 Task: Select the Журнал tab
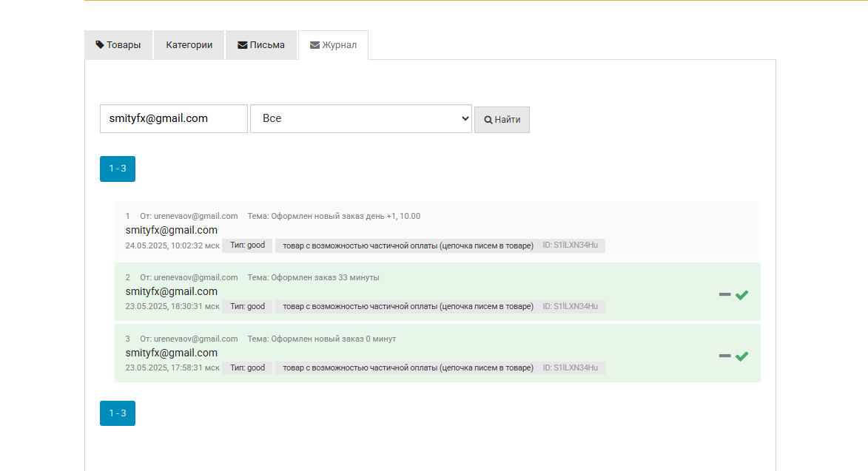tap(333, 45)
